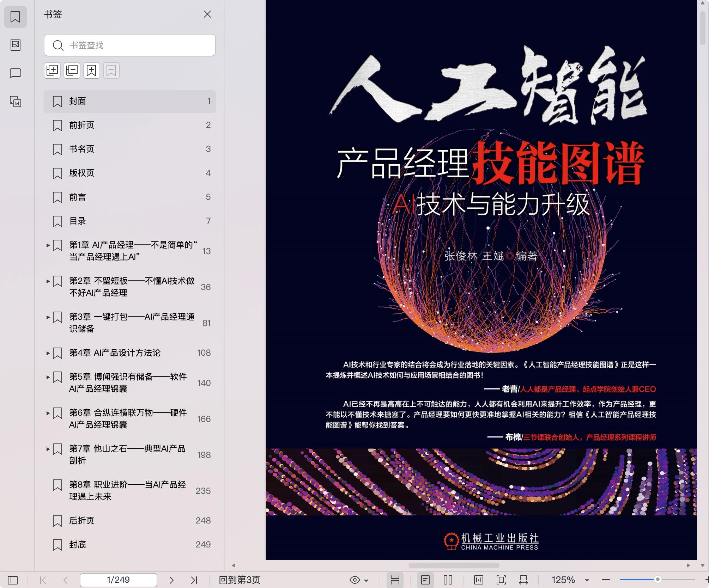Viewport: 709px width, 588px height.
Task: Go to the next page
Action: [x=171, y=580]
